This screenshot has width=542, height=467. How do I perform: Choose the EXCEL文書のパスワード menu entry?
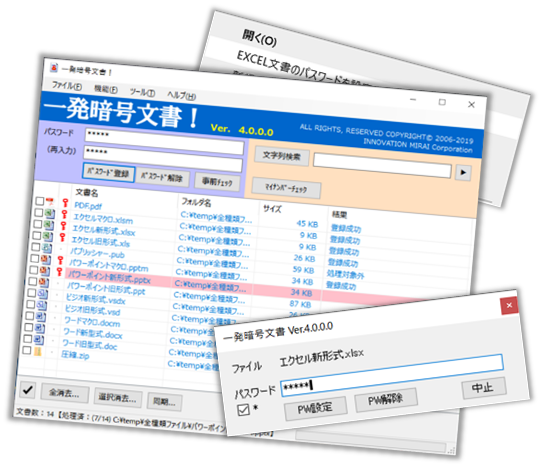coord(304,71)
